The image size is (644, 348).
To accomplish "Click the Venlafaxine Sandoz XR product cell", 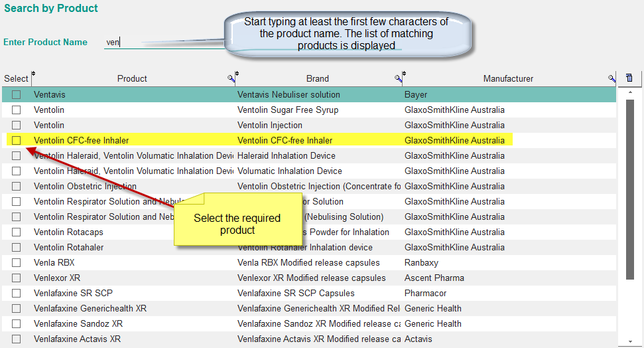I will point(78,323).
